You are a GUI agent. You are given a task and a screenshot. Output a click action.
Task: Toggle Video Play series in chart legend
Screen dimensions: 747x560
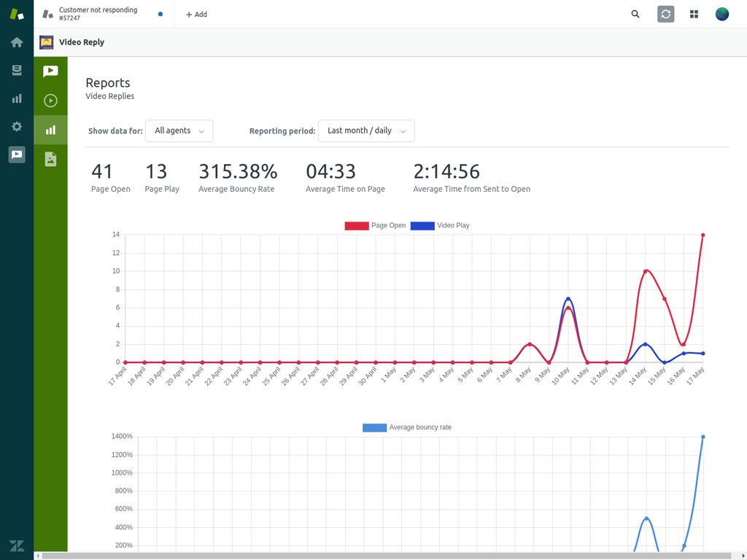click(x=440, y=226)
